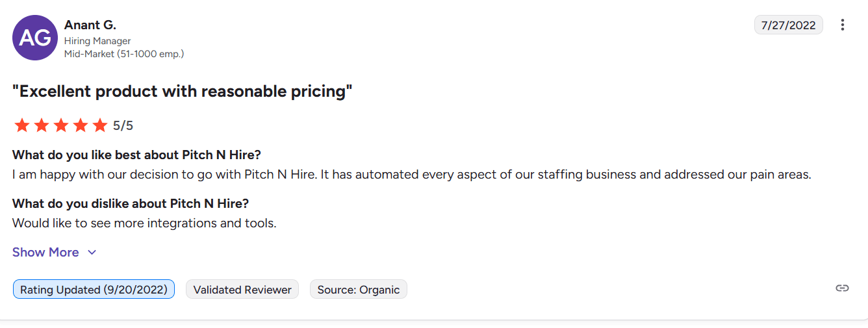This screenshot has width=868, height=328.
Task: Click the 7/27/2022 date badge
Action: (788, 25)
